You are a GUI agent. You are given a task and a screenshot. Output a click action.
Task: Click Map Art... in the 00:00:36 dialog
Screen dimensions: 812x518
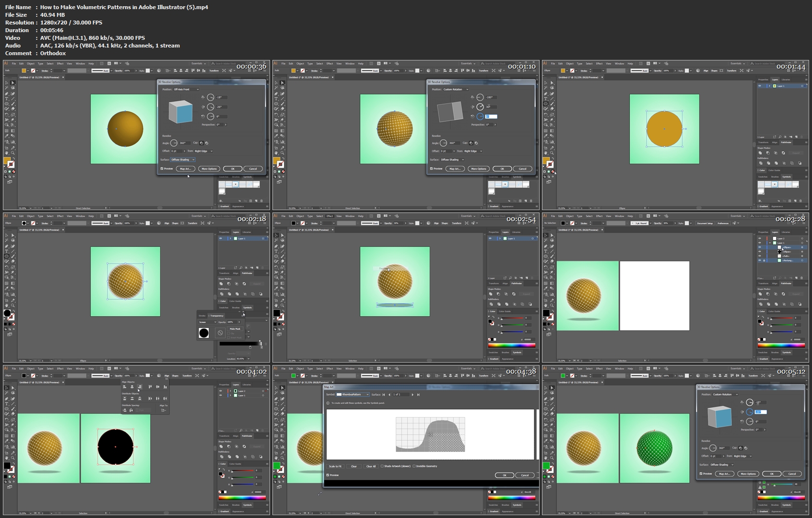point(185,169)
